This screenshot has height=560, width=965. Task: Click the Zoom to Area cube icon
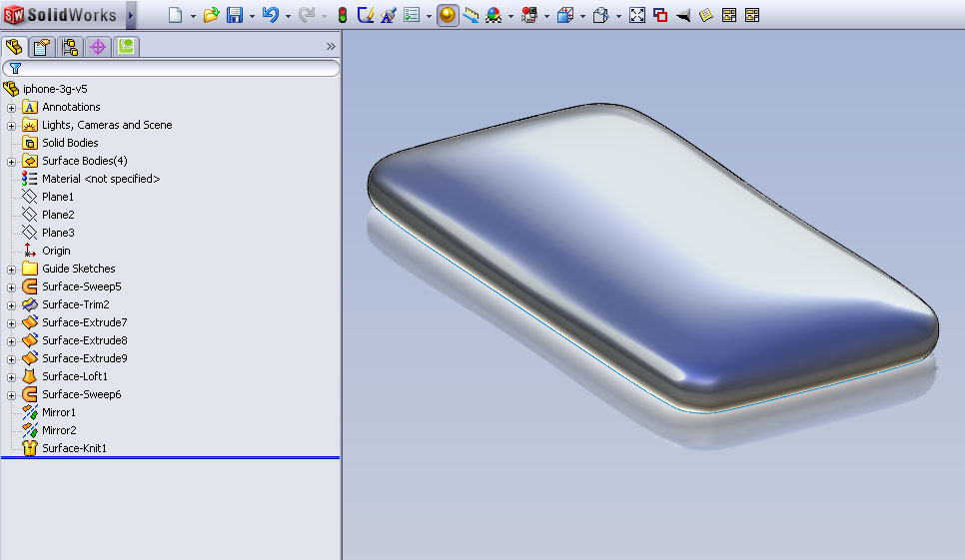click(600, 15)
